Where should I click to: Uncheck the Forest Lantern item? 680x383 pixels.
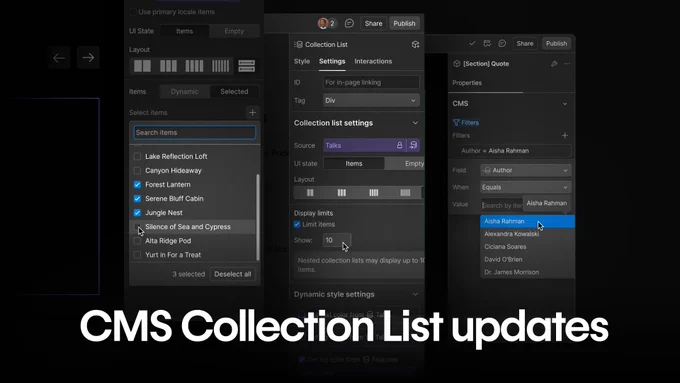point(137,184)
